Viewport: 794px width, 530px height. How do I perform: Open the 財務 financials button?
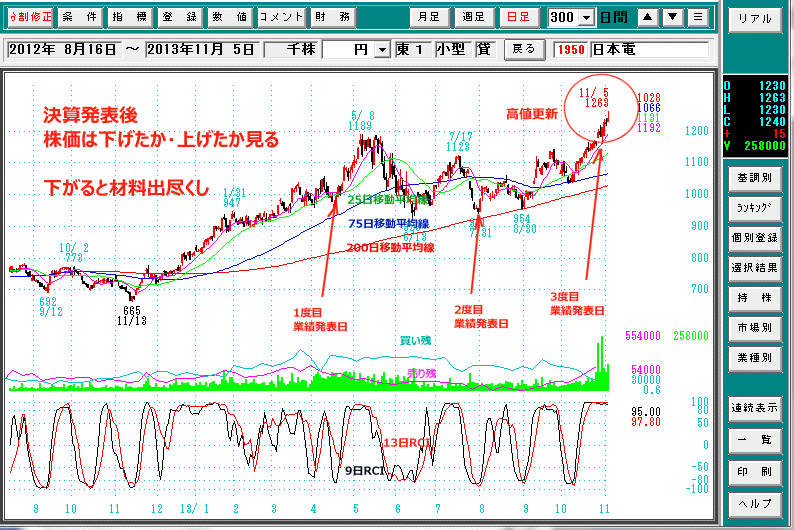pyautogui.click(x=332, y=17)
